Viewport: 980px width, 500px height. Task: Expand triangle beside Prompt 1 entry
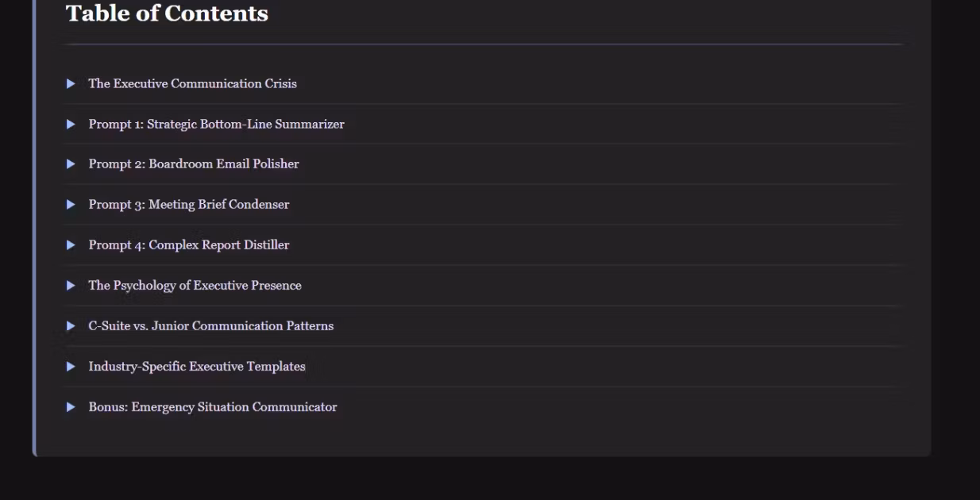click(x=71, y=124)
